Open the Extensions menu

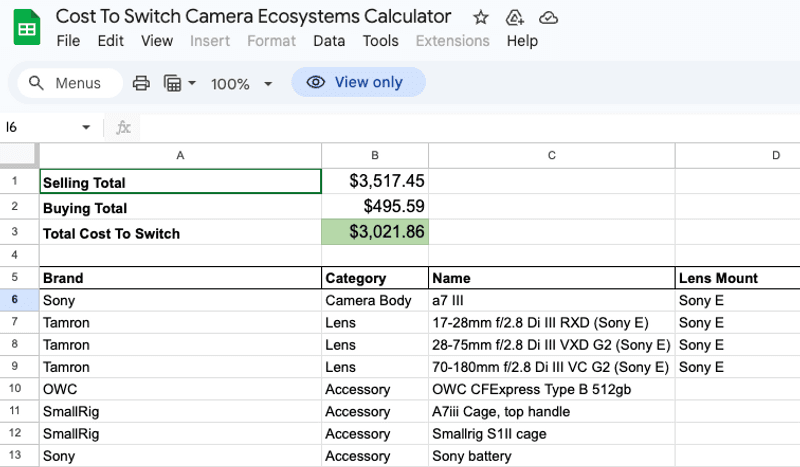click(x=453, y=41)
